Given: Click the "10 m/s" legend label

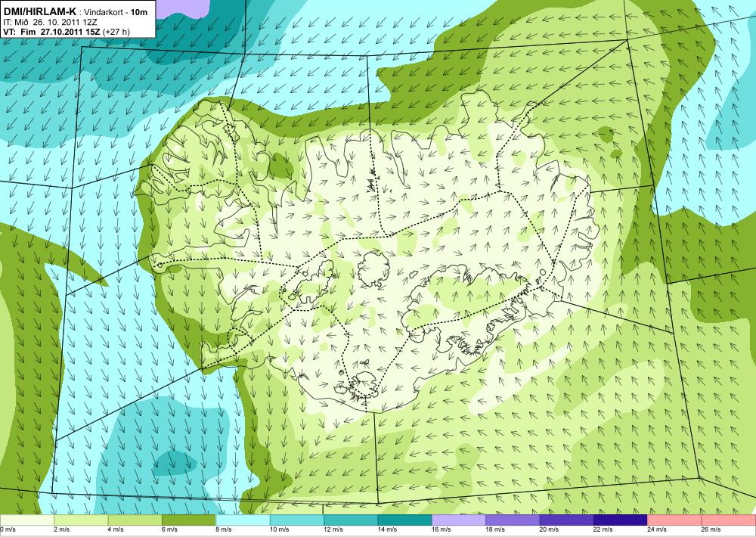Looking at the screenshot, I should tap(279, 529).
